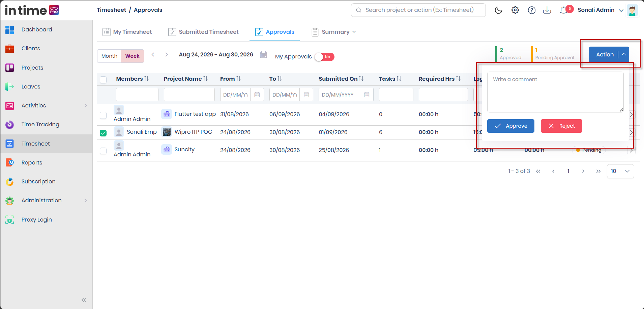Open calendar picker in From filter
Image resolution: width=644 pixels, height=309 pixels.
click(257, 95)
